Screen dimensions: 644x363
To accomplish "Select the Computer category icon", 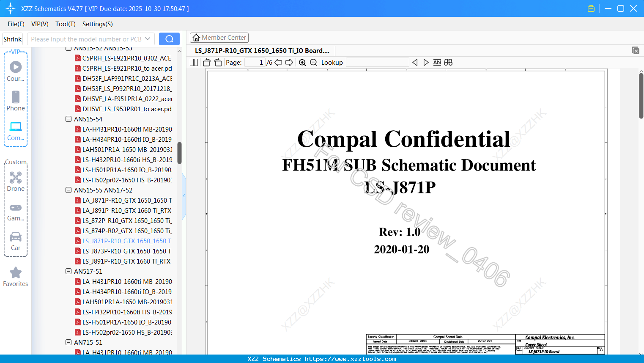I will (x=16, y=131).
